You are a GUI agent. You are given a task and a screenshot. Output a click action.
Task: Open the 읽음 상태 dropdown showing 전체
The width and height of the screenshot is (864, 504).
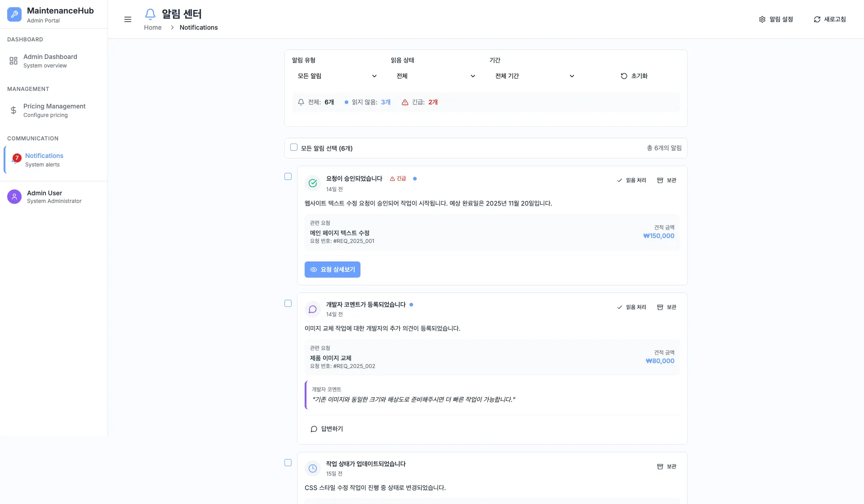pos(436,76)
